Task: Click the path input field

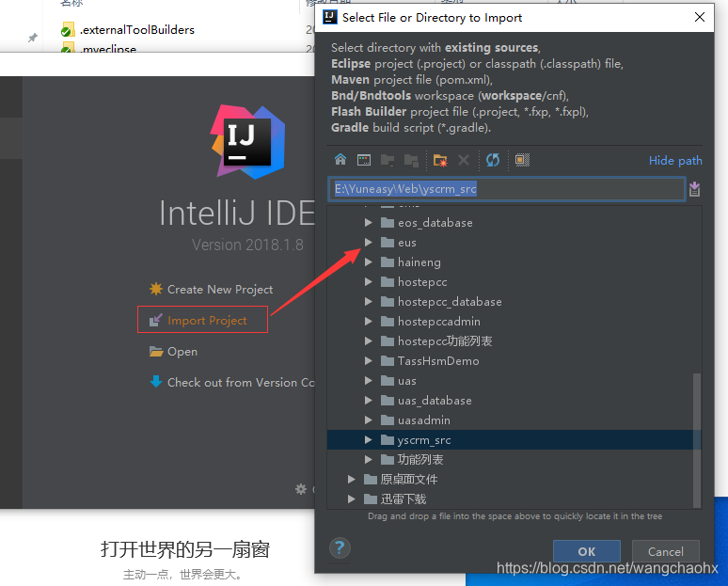Action: tap(507, 189)
